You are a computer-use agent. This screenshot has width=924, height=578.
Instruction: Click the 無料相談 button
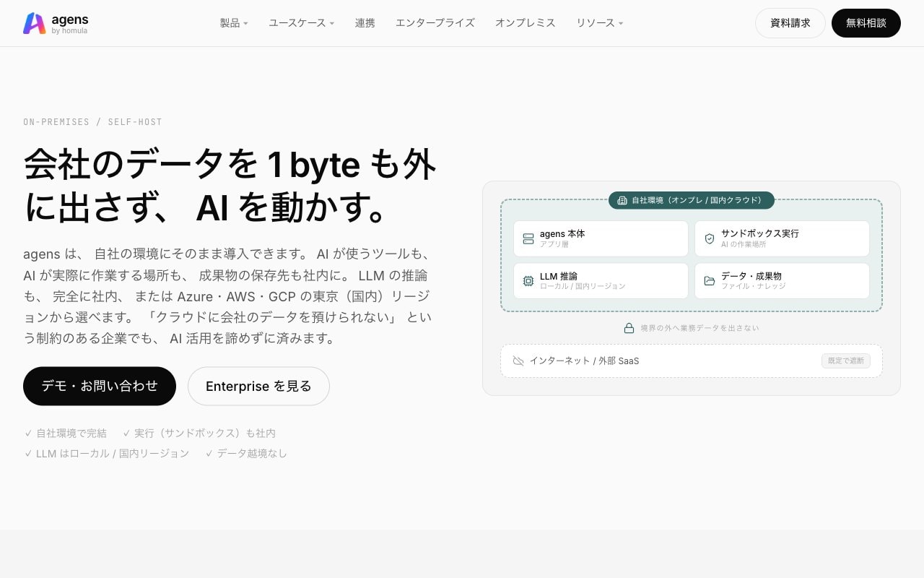(x=866, y=23)
